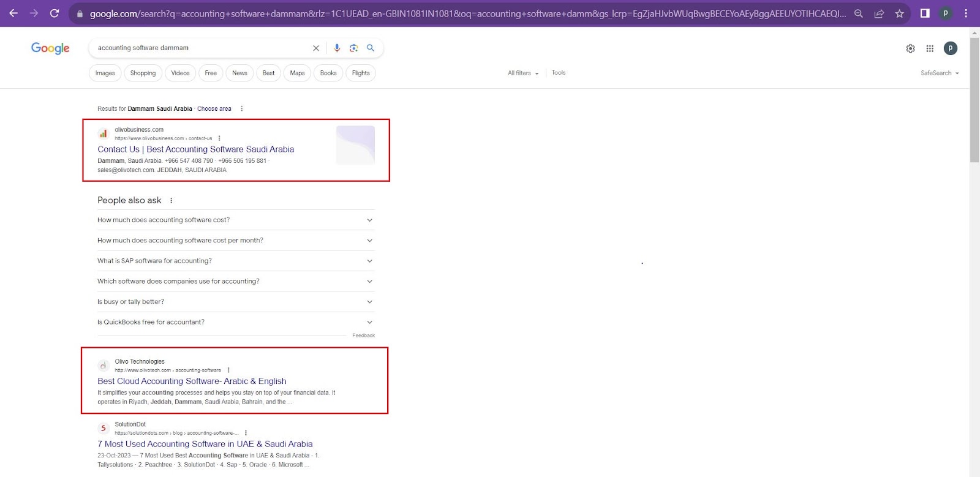Open olivobusiness result thumbnail image

coord(355,145)
